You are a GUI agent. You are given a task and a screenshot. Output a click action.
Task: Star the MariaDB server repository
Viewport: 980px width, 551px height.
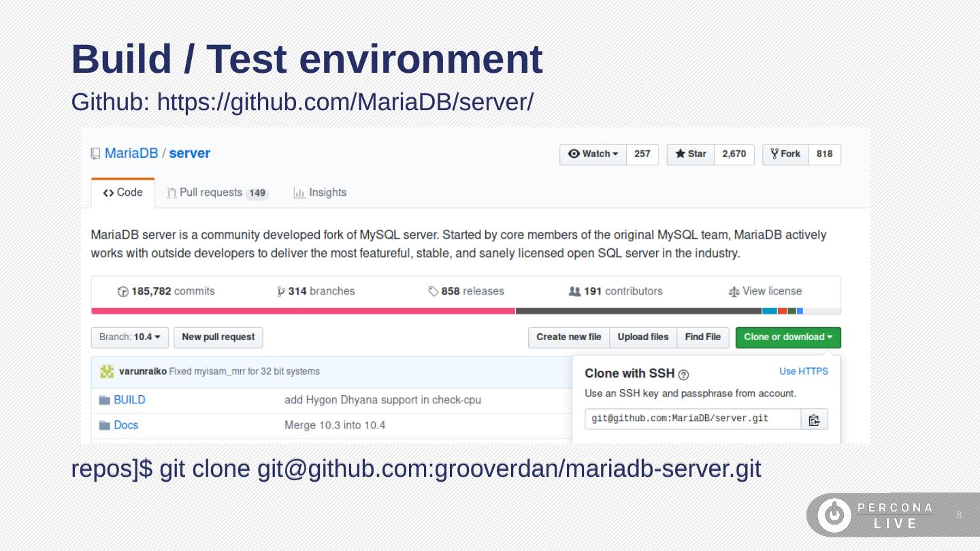click(691, 154)
